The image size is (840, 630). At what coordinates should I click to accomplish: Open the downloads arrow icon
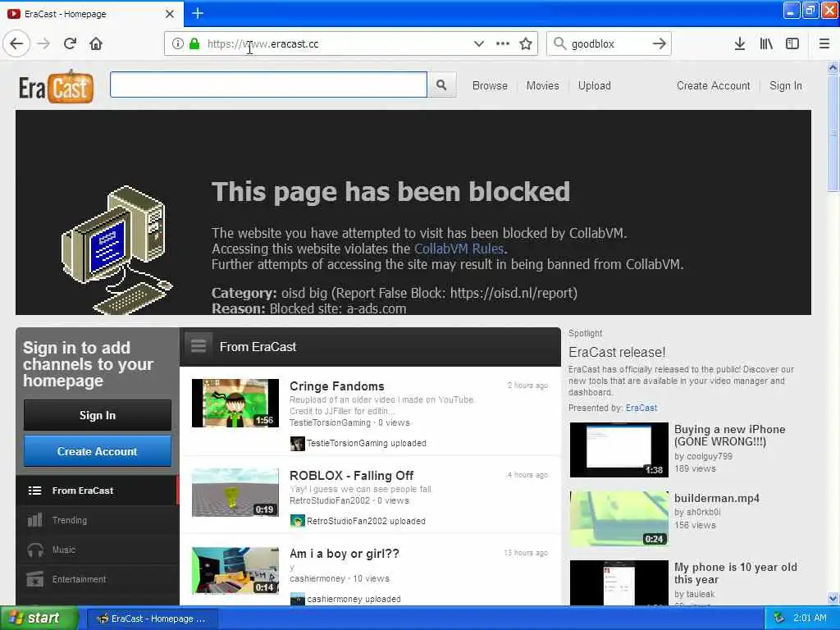pyautogui.click(x=740, y=44)
